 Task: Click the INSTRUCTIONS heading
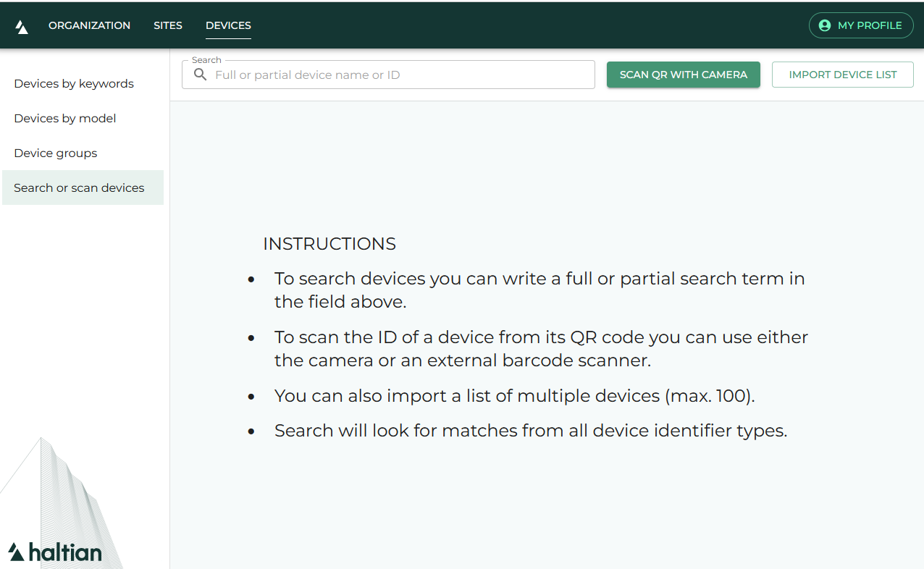pos(329,244)
